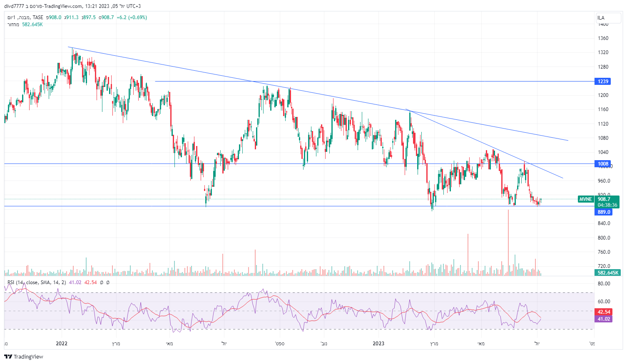Image resolution: width=627 pixels, height=364 pixels.
Task: Click the 1160 price axis tick
Action: tap(603, 109)
